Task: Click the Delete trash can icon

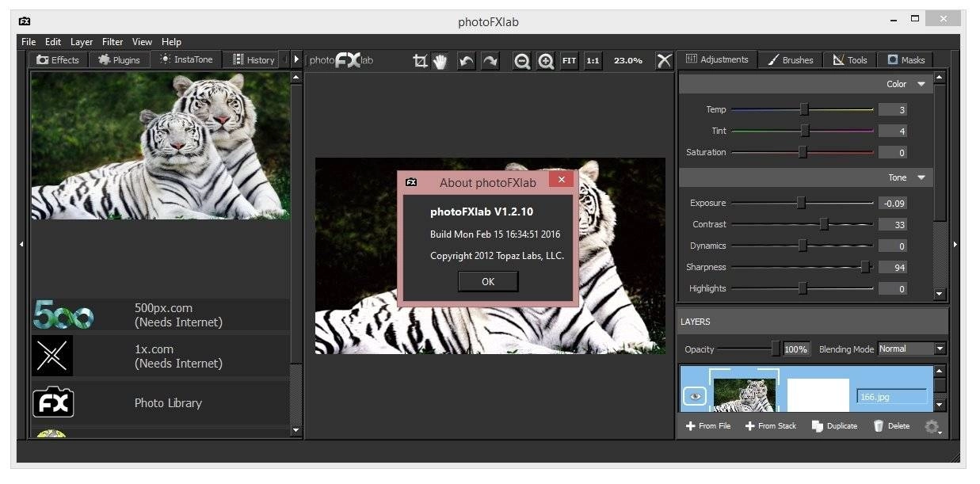Action: pos(878,426)
